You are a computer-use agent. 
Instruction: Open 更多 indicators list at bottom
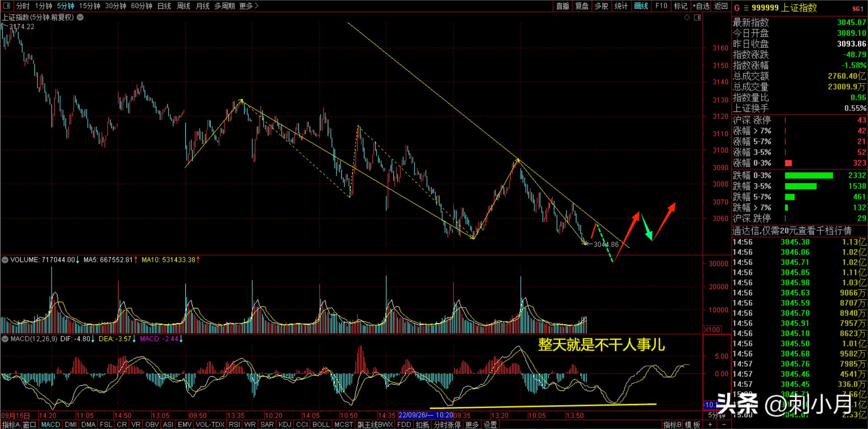tap(472, 424)
